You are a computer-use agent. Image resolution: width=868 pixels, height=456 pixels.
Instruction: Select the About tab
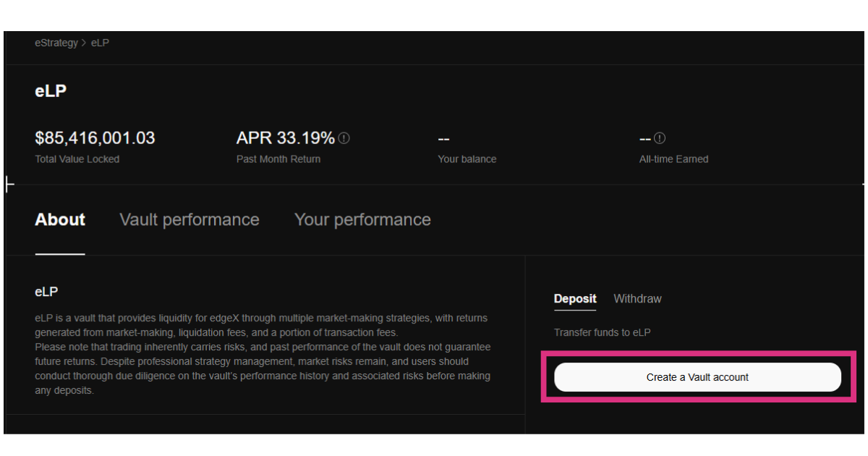pyautogui.click(x=60, y=220)
